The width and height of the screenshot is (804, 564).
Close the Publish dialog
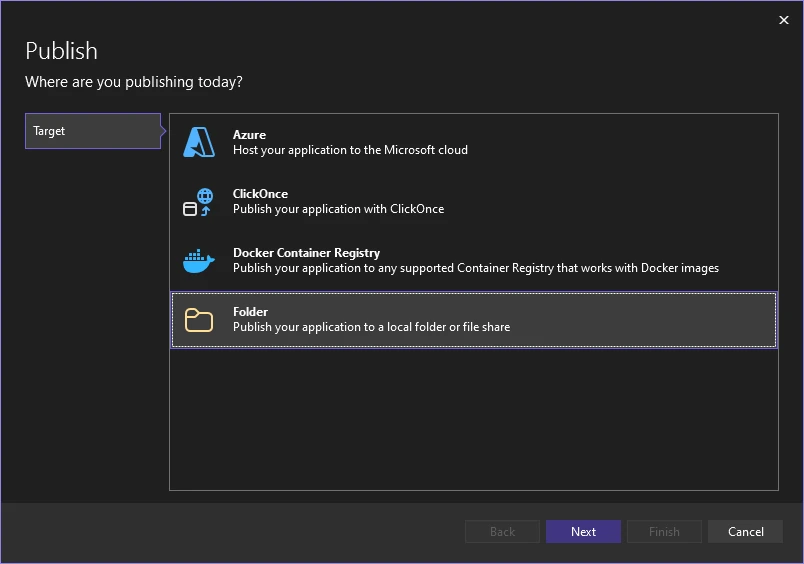click(783, 20)
